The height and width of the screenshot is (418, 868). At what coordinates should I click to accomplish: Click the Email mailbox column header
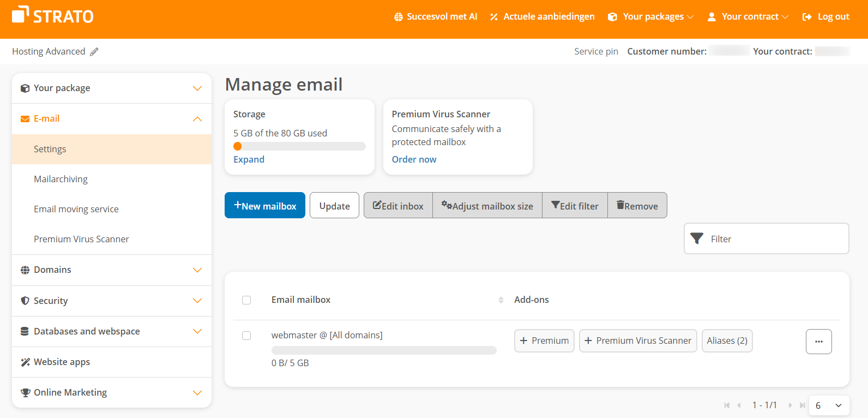(301, 300)
